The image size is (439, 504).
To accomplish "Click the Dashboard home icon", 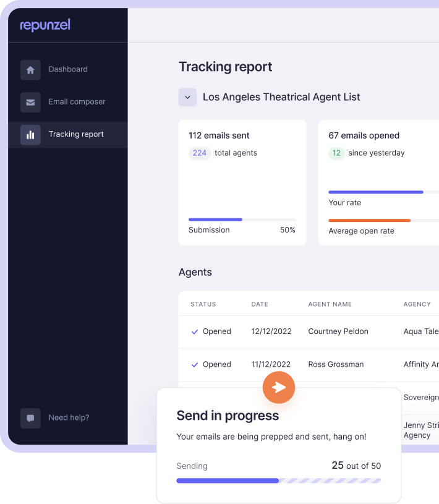I will click(30, 70).
